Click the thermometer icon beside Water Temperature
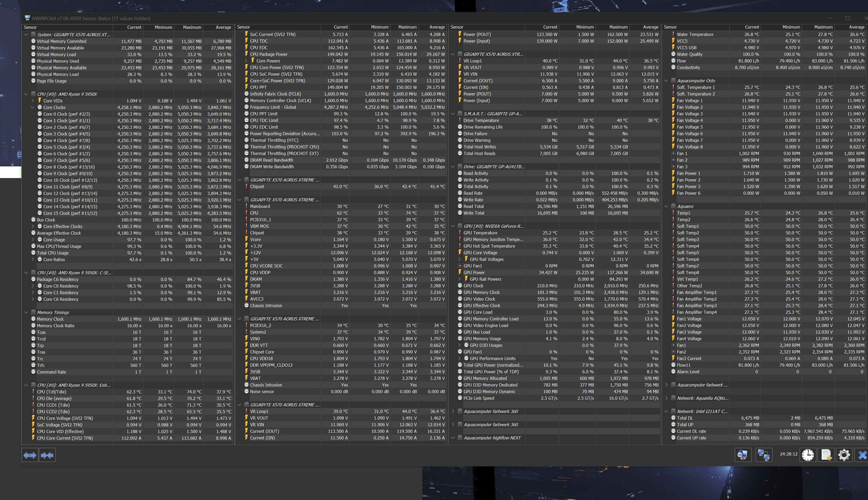 tap(673, 34)
